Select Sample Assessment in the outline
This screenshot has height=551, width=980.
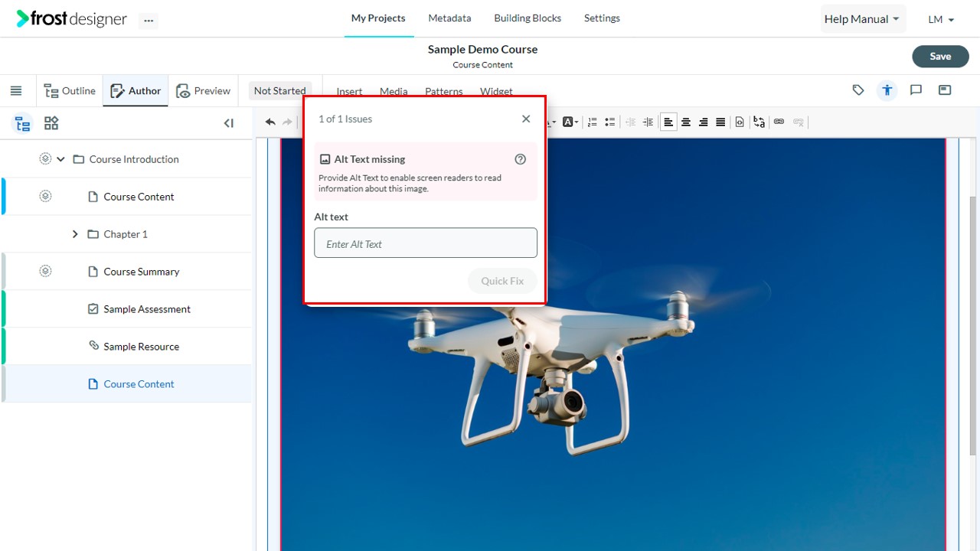[147, 309]
